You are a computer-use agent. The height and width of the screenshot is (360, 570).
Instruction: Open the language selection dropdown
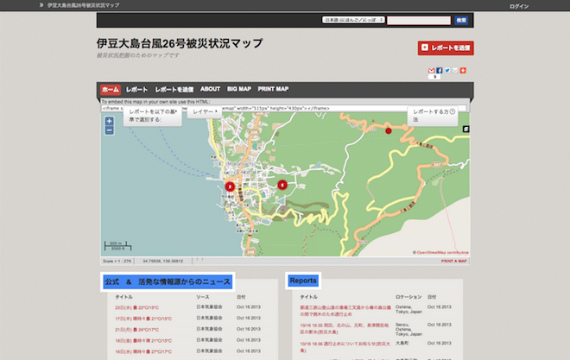[353, 20]
